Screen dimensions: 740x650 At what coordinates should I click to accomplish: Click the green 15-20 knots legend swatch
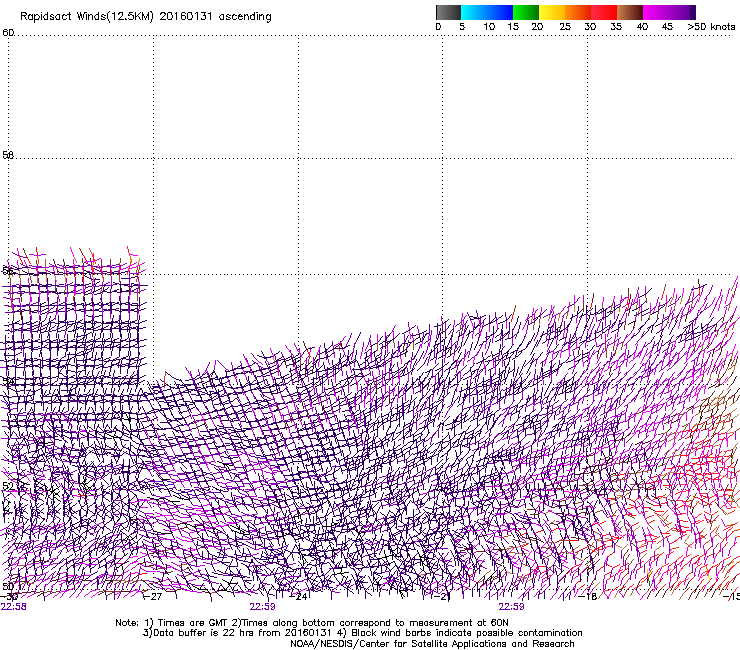click(526, 12)
